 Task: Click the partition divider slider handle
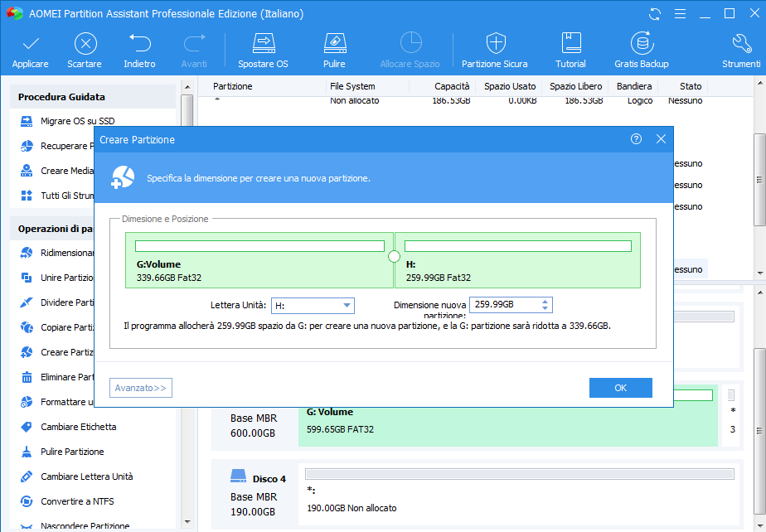point(395,256)
